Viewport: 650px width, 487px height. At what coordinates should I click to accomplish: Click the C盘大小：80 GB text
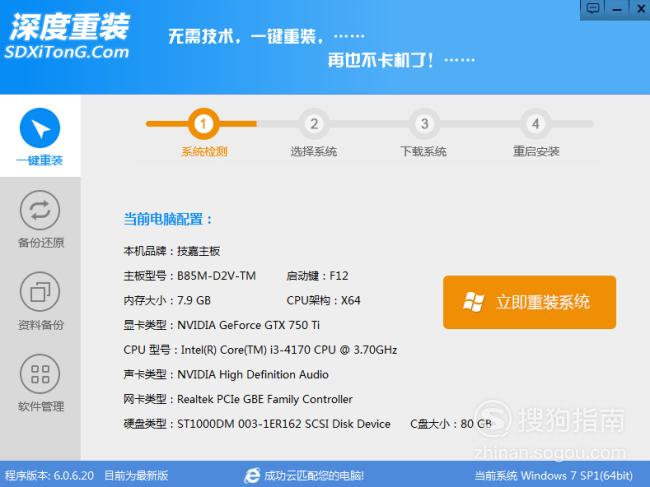point(451,424)
